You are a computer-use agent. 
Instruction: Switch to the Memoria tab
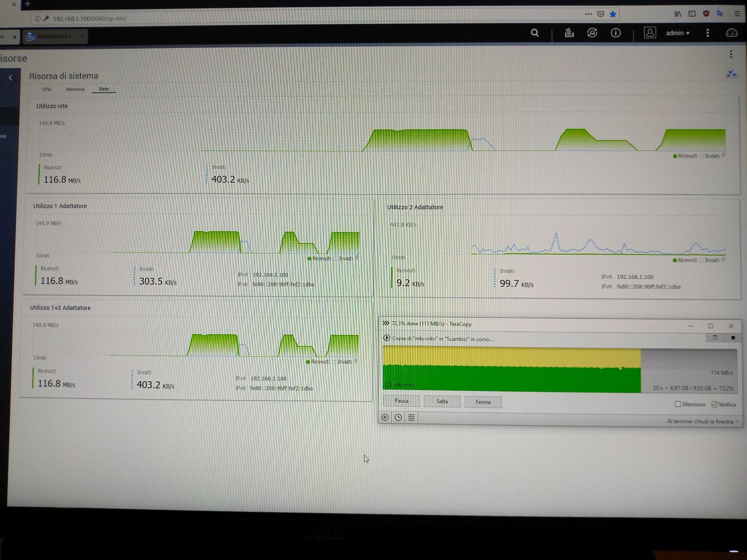tap(75, 89)
